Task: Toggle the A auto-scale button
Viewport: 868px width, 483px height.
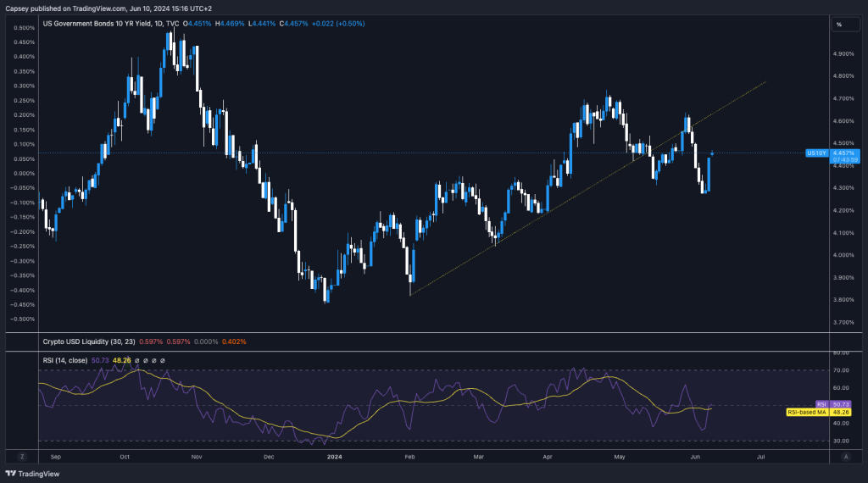Action: pos(846,456)
